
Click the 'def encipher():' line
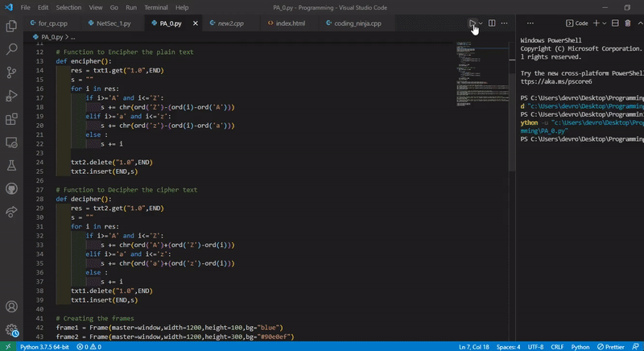84,61
